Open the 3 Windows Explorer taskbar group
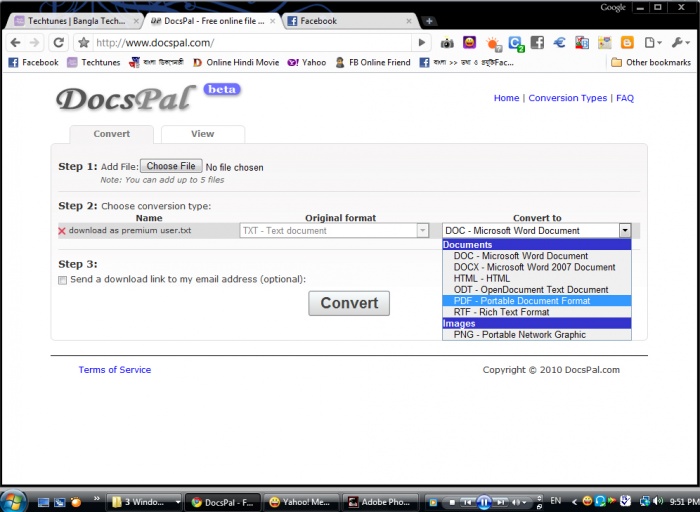Viewport: 700px width, 512px height. coord(145,502)
